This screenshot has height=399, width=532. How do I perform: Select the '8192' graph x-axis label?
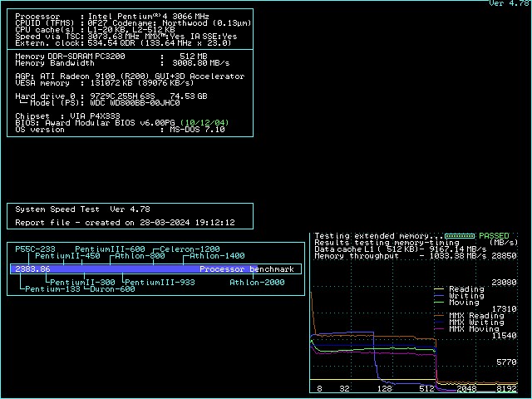(506, 389)
